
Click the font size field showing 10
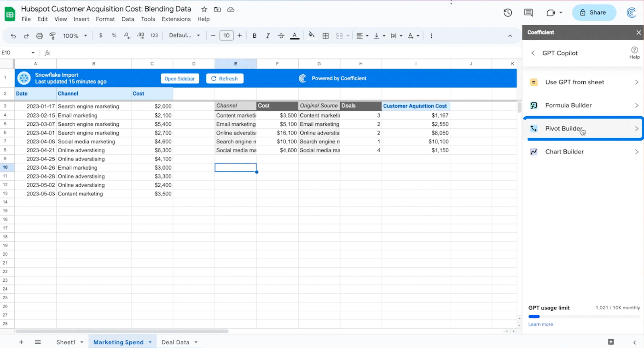[226, 35]
